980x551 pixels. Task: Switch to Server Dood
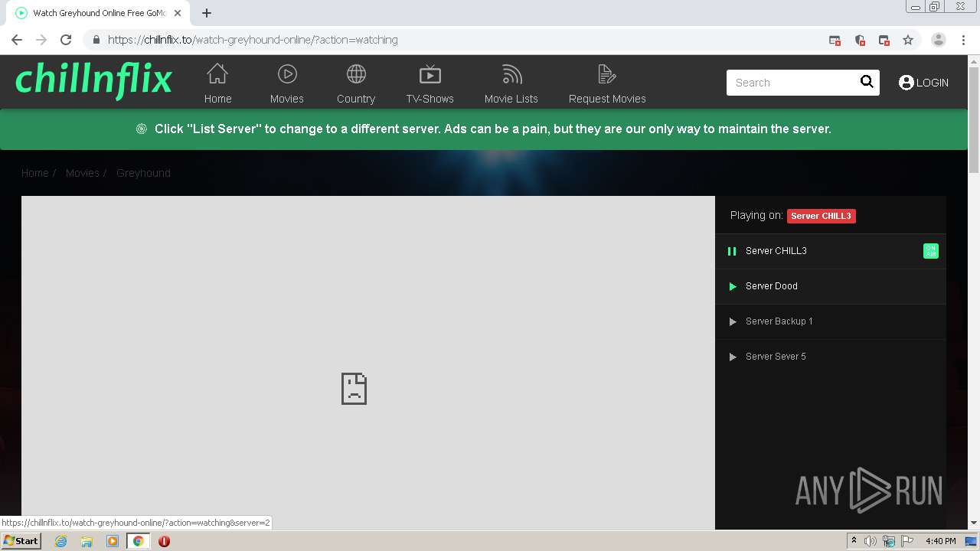pyautogui.click(x=831, y=286)
